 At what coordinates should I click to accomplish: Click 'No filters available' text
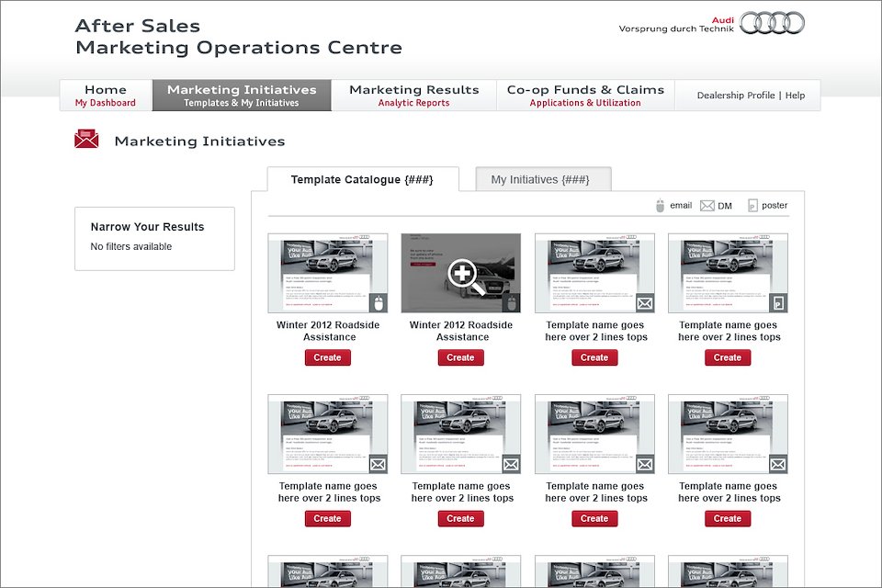click(x=131, y=246)
